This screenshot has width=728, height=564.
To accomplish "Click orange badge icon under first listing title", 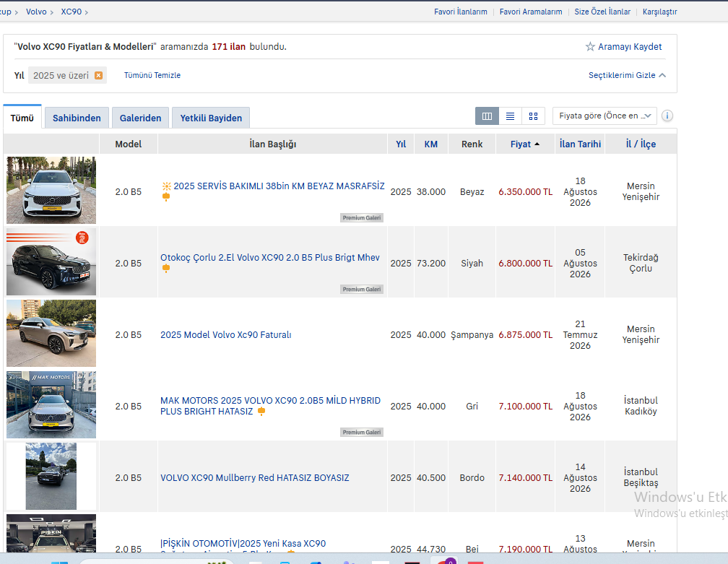I will pyautogui.click(x=166, y=197).
